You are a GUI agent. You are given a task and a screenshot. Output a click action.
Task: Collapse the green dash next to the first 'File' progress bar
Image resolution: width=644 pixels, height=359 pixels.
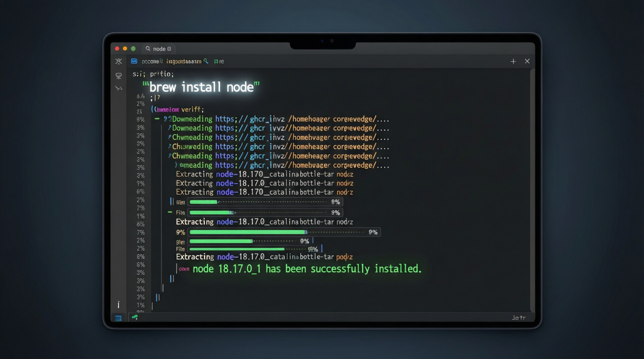point(170,212)
